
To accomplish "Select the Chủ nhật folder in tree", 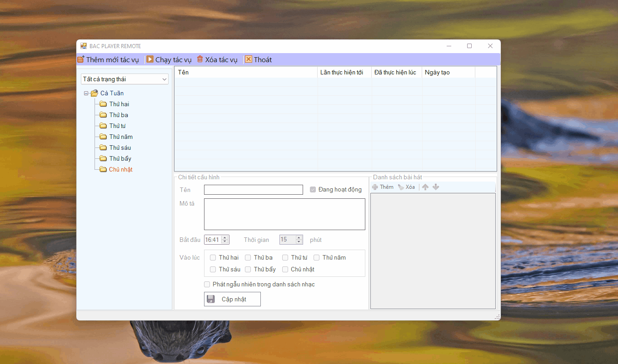I will (120, 169).
